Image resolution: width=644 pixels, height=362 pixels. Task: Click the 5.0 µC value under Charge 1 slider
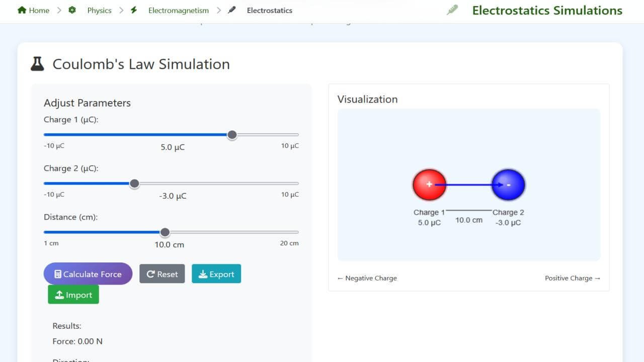[x=173, y=147]
